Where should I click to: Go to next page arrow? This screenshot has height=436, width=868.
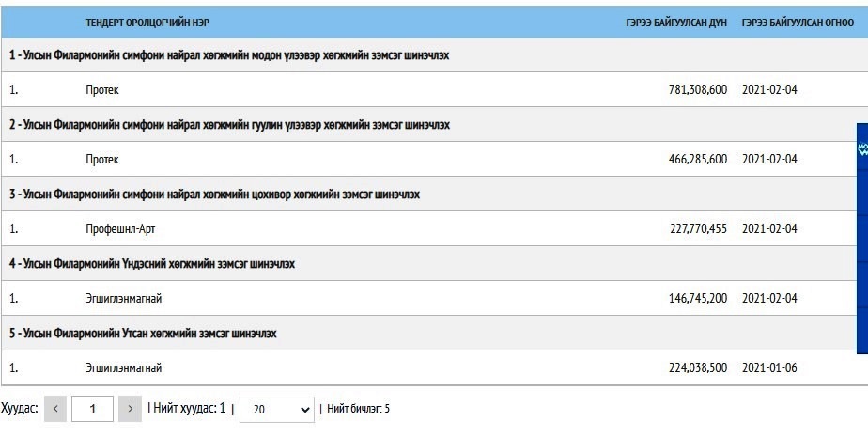click(x=130, y=409)
